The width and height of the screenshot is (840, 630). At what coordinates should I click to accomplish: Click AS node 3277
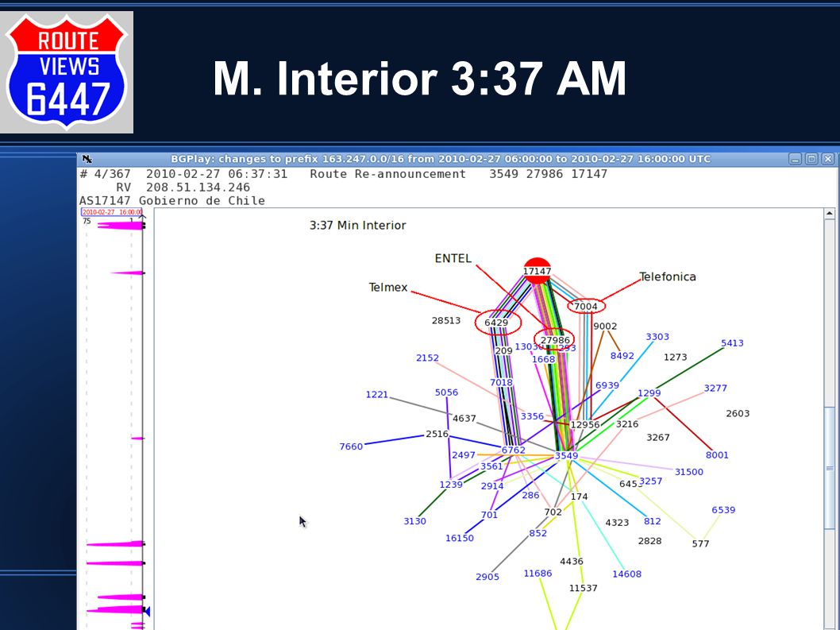pyautogui.click(x=715, y=388)
